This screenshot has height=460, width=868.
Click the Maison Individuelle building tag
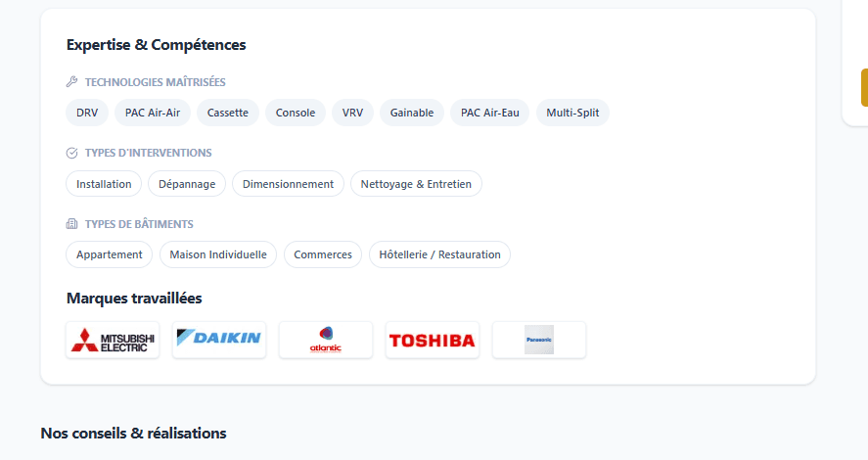[218, 254]
